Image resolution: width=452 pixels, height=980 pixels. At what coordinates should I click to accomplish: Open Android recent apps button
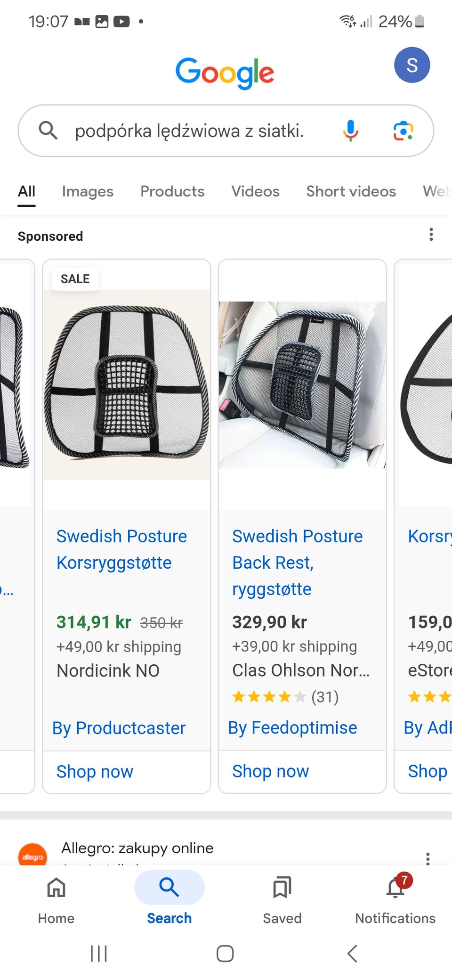click(99, 953)
